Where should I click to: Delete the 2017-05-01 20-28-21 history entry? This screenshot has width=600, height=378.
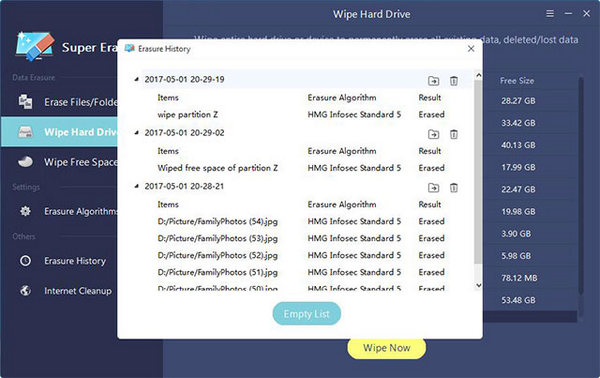click(x=453, y=188)
